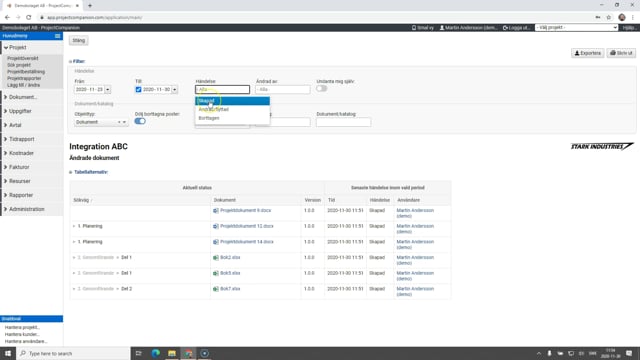640x360 pixels.
Task: Click Hantera projekt in Snabbval
Action: tap(22, 327)
